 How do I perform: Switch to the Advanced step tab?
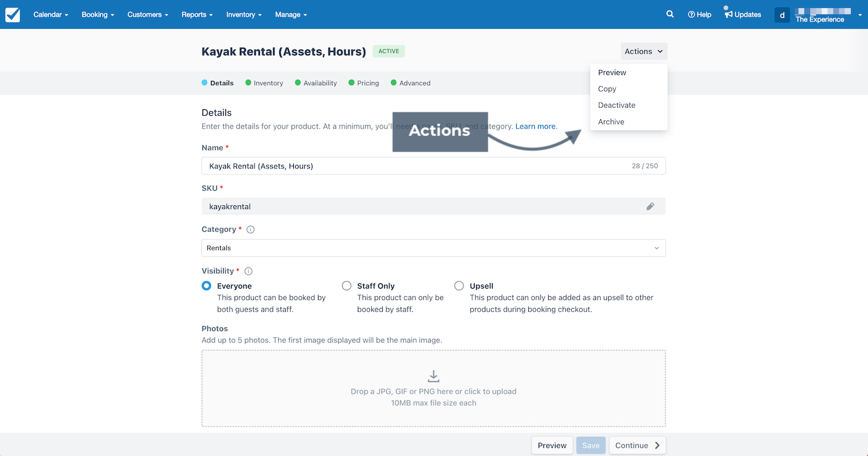click(x=410, y=83)
